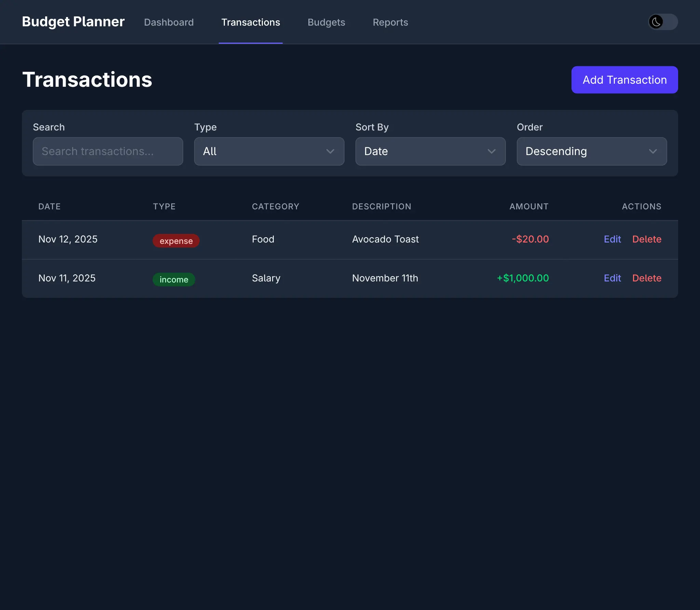Image resolution: width=700 pixels, height=610 pixels.
Task: Delete the Avocado Toast expense
Action: [647, 239]
